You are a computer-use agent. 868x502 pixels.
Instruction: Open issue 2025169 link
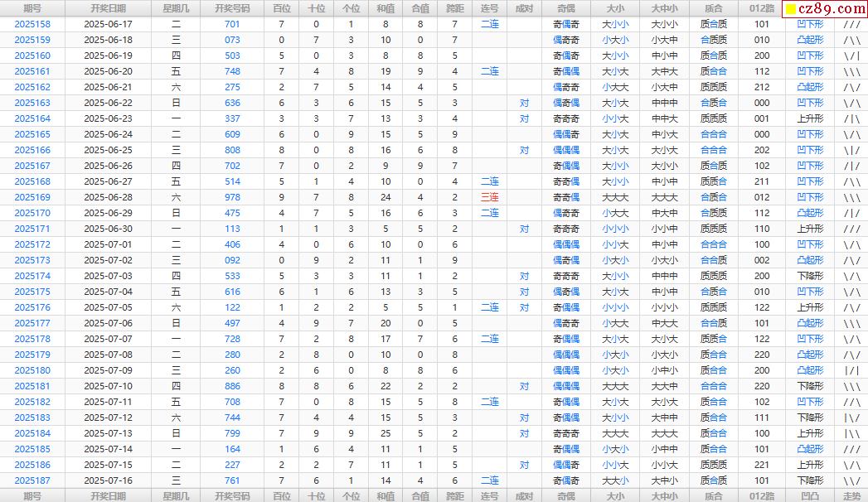coord(32,197)
